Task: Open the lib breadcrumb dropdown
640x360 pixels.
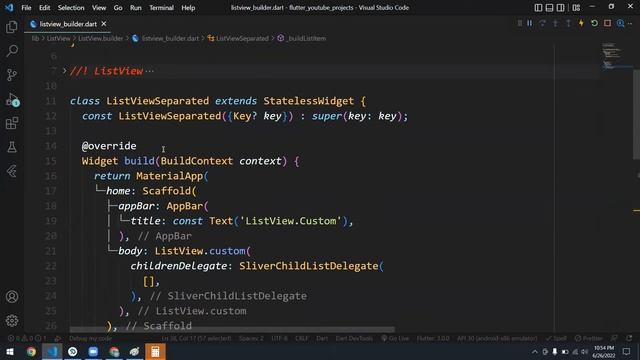Action: click(36, 38)
